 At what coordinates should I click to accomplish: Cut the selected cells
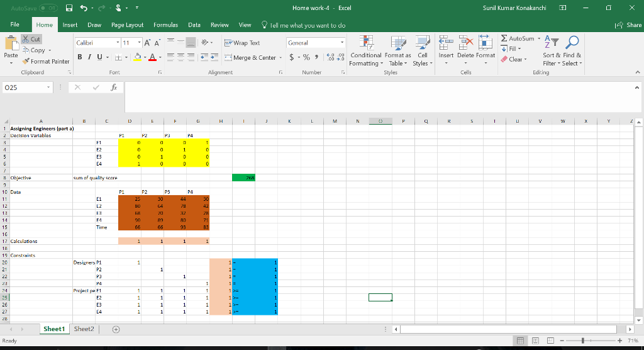click(x=31, y=39)
